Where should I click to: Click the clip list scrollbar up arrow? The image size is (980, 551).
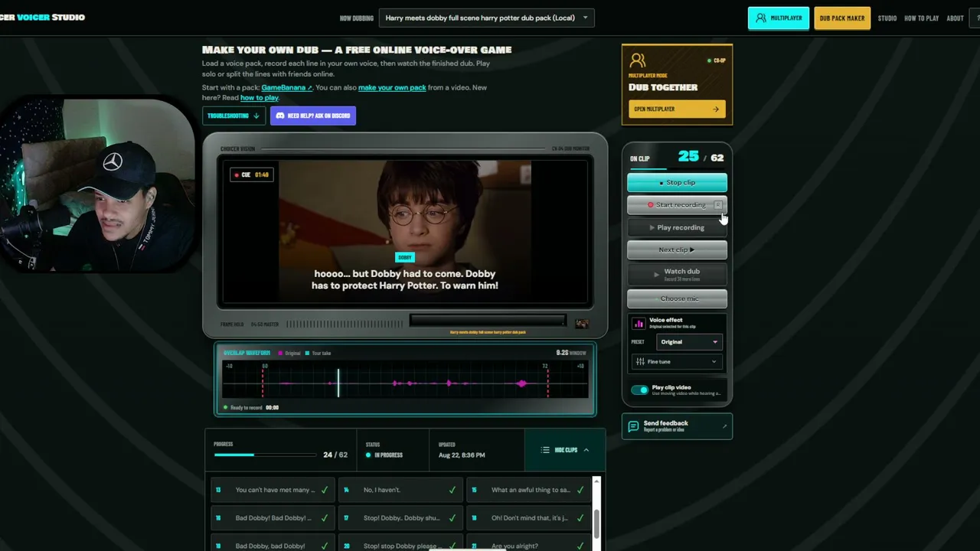coord(597,481)
